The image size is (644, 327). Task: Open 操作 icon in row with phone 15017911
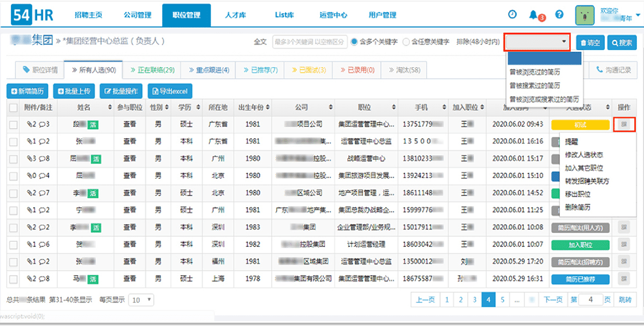tap(624, 227)
